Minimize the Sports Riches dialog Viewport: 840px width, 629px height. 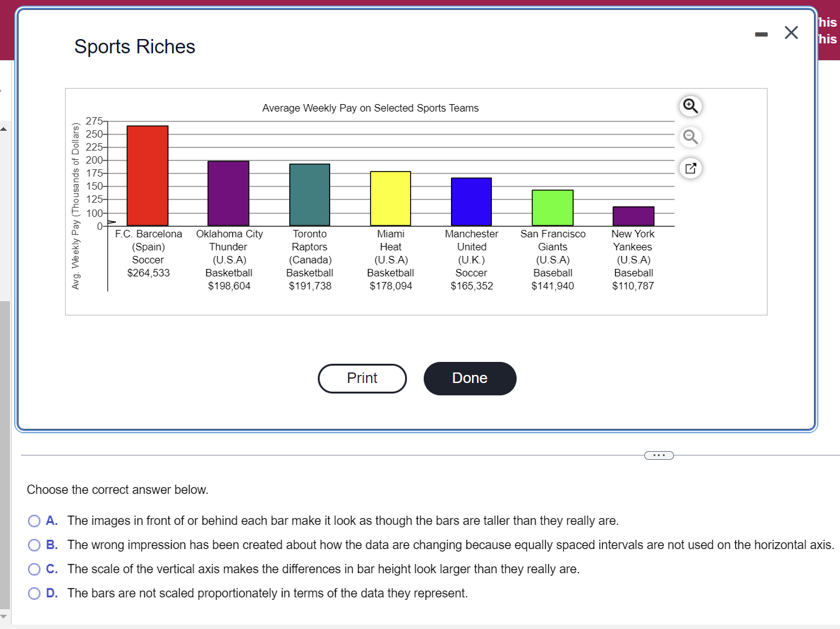[761, 34]
